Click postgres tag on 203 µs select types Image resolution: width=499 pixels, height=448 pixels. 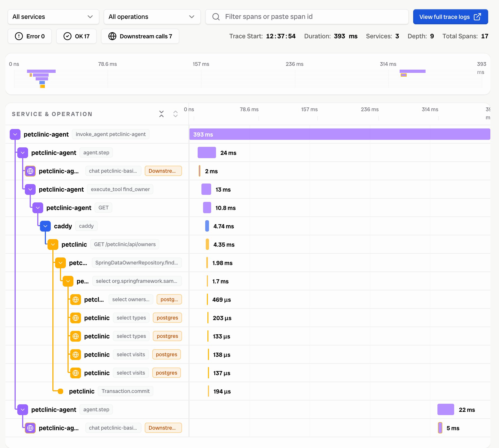point(167,318)
